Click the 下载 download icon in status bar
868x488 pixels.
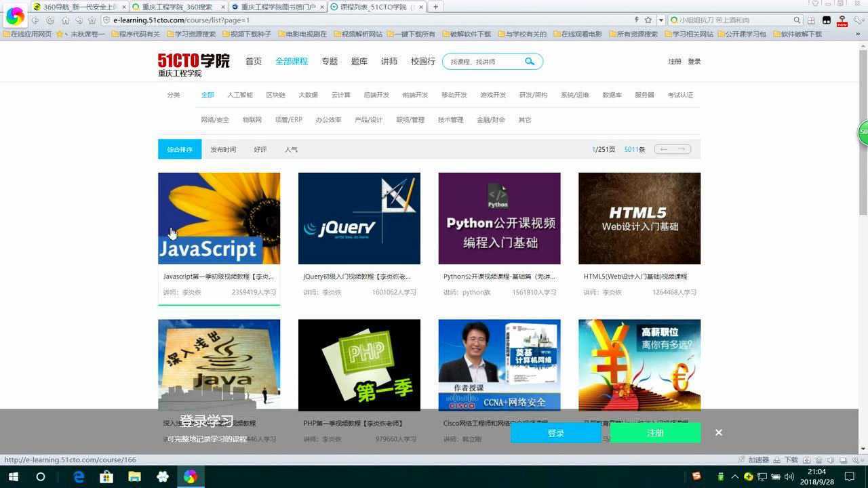[787, 460]
